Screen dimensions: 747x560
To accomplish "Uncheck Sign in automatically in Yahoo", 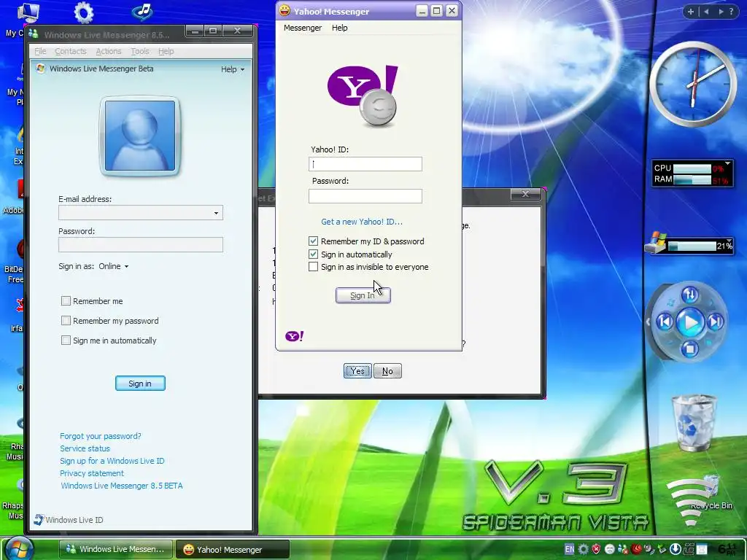I will coord(313,254).
